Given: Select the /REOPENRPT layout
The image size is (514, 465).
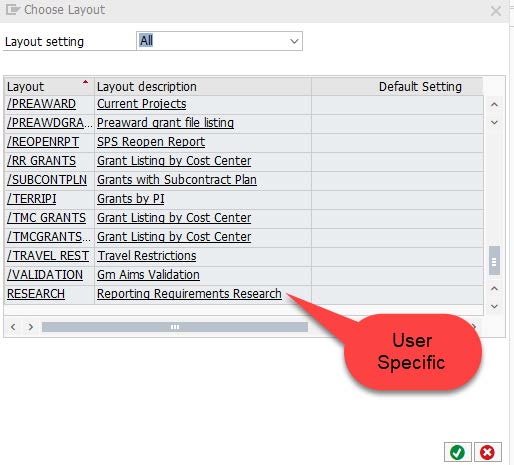Looking at the screenshot, I should click(43, 142).
